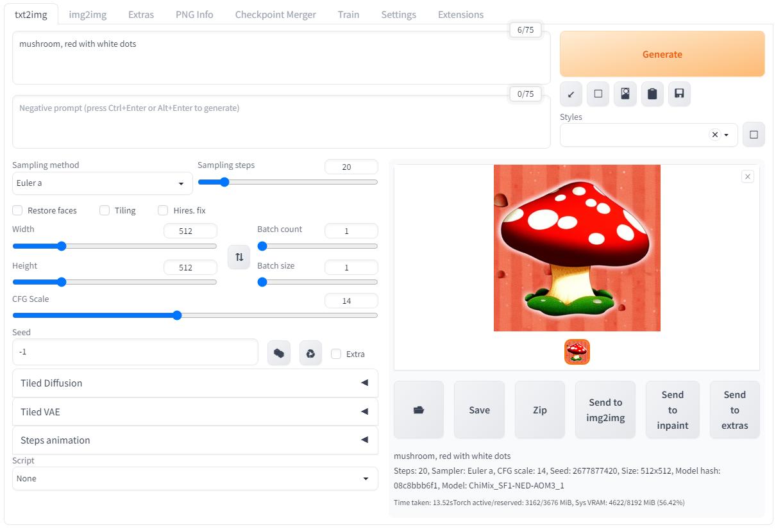This screenshot has width=776, height=532.
Task: Open the Styles dropdown arrow
Action: [727, 135]
